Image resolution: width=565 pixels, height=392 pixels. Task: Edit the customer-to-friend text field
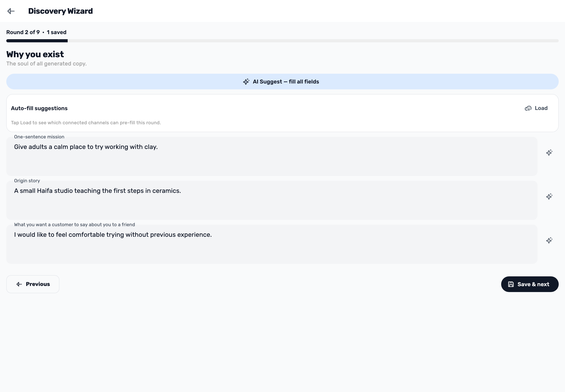click(272, 244)
